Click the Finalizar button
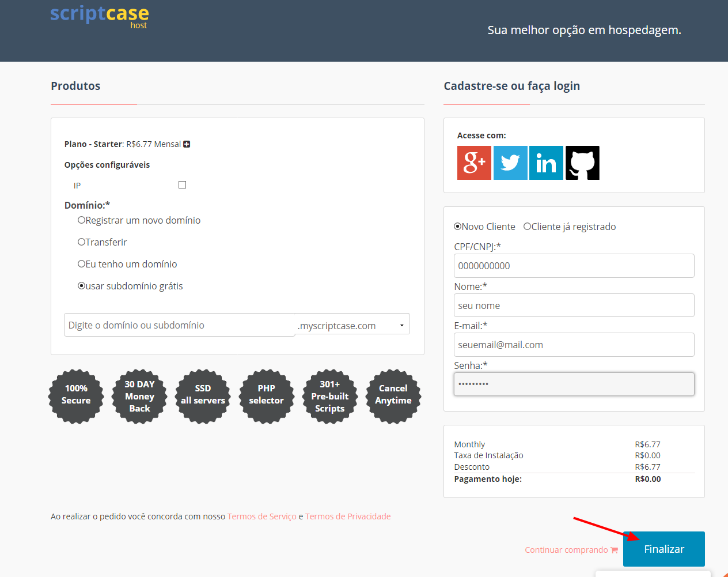This screenshot has height=577, width=728. 664,549
